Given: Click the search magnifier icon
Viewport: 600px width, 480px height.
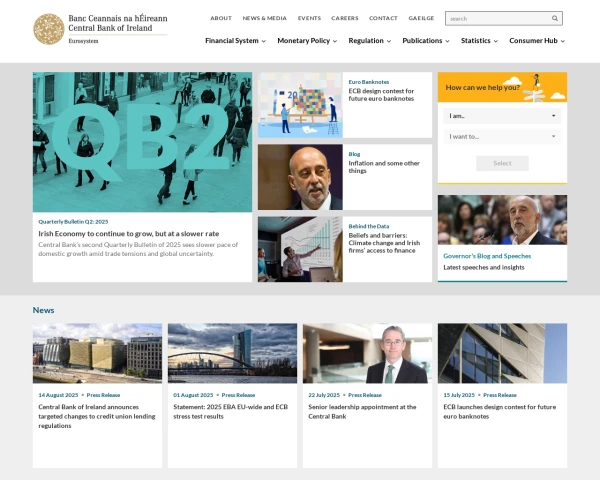Looking at the screenshot, I should tap(554, 18).
